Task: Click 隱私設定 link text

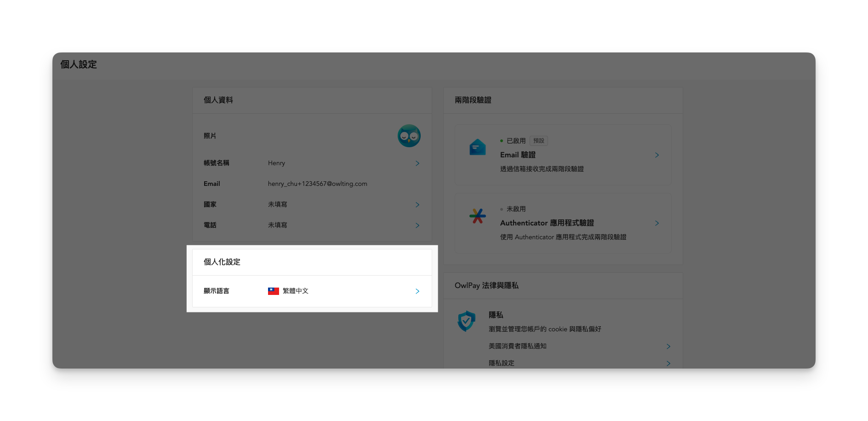Action: click(x=502, y=363)
